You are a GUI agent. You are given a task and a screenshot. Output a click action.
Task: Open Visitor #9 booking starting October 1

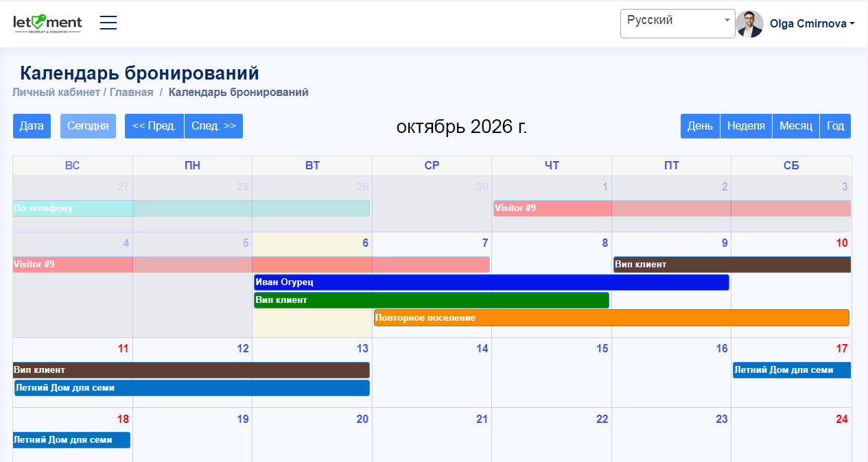click(672, 208)
